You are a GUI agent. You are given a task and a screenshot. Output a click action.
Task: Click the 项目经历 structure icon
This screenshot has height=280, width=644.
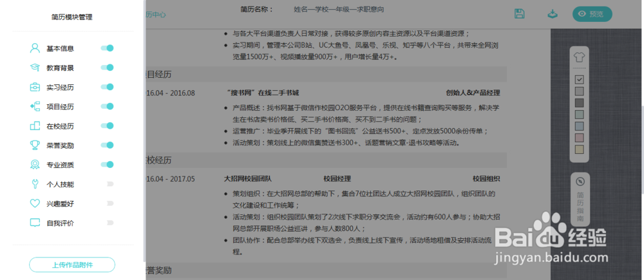coord(35,106)
